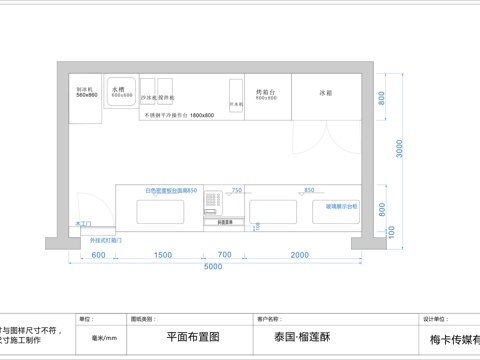
Task: Click the double door swing symbol
Action: [x=327, y=137]
